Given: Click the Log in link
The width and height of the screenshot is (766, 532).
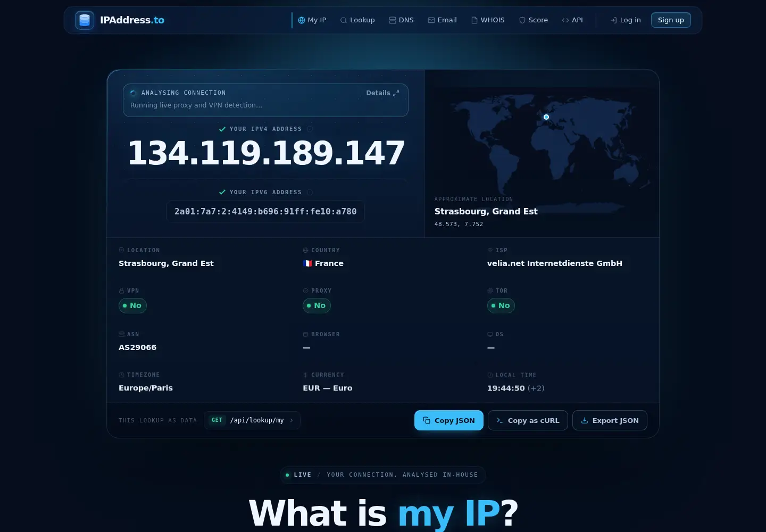Looking at the screenshot, I should (x=626, y=20).
